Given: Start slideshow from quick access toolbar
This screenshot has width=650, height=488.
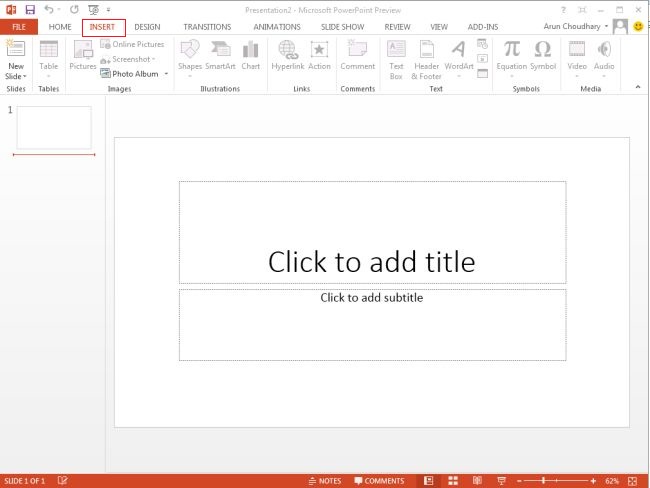Looking at the screenshot, I should 94,10.
